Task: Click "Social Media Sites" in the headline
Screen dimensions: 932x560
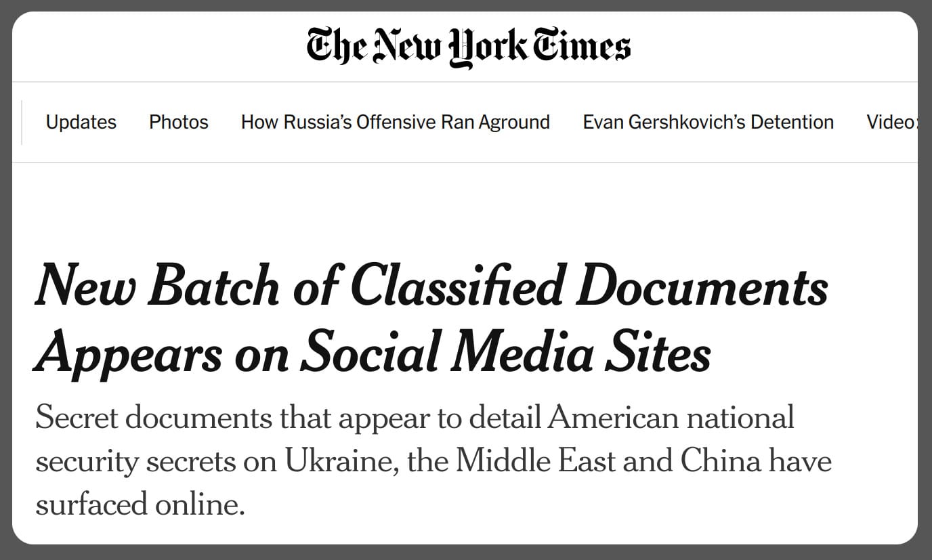Action: tap(505, 353)
